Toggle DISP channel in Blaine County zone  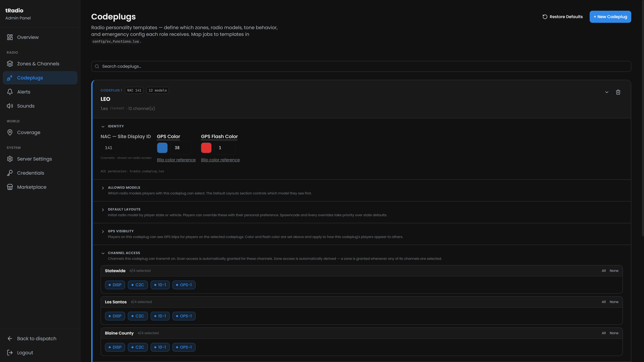point(115,347)
